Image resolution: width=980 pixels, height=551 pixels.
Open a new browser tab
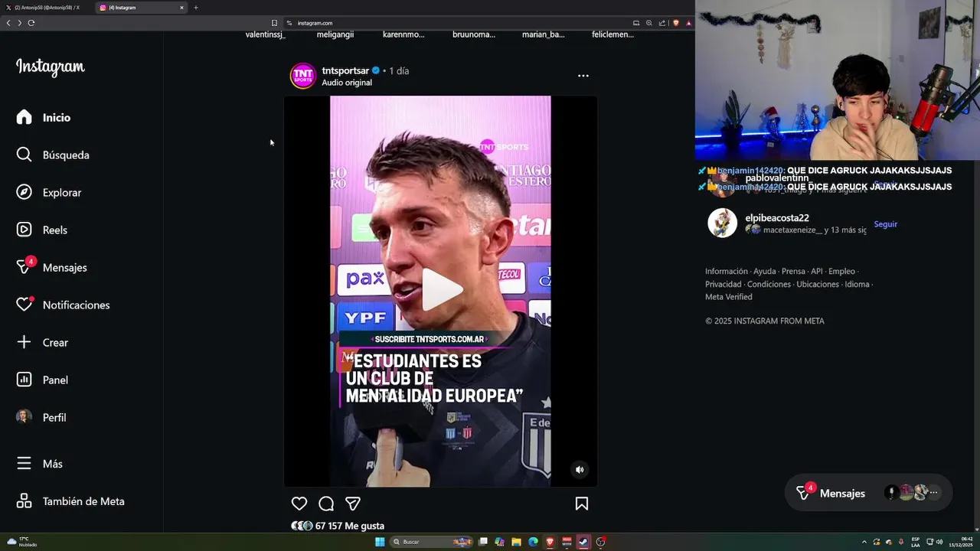coord(196,8)
